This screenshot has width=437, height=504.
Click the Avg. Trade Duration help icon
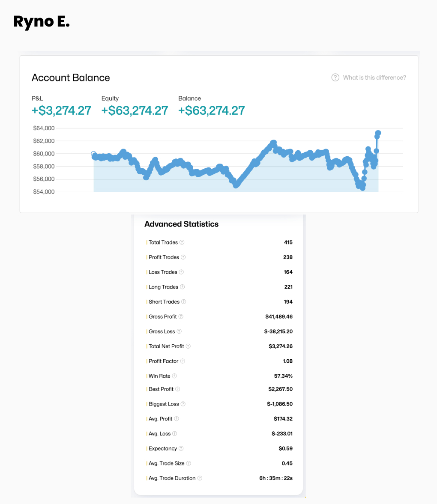point(200,478)
